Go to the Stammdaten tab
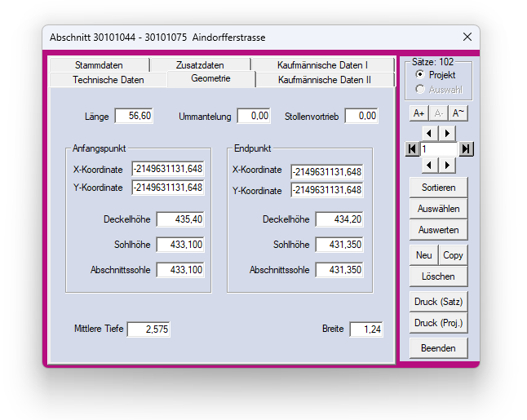 pyautogui.click(x=98, y=65)
